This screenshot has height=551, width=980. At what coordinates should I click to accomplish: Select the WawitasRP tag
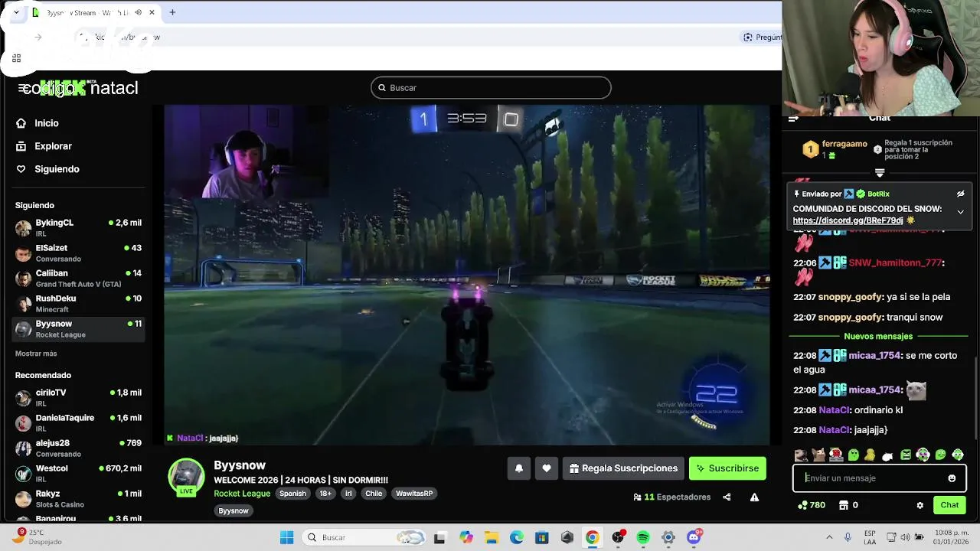coord(414,494)
